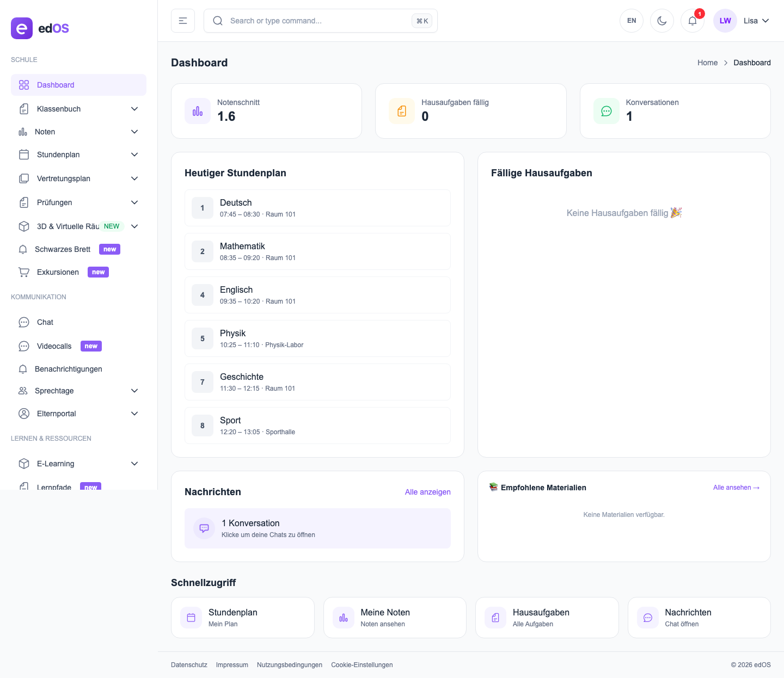Click the edOS logo icon
This screenshot has height=678, width=784.
(22, 28)
